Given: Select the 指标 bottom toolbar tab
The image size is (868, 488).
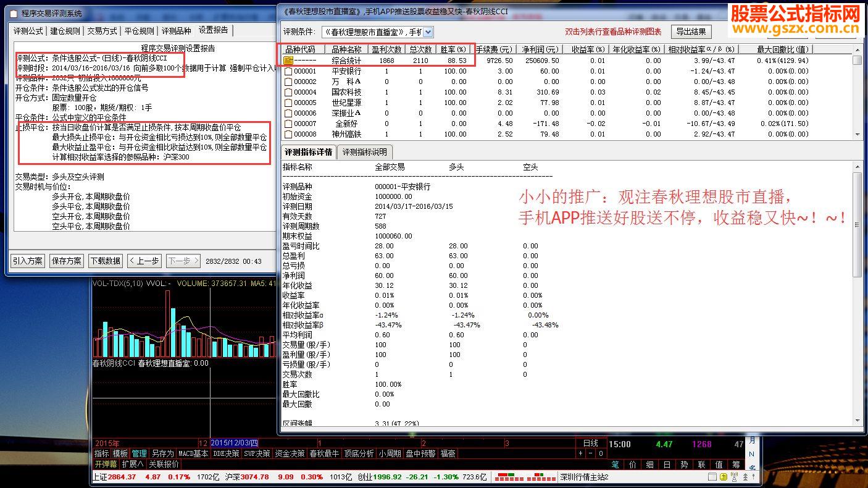Looking at the screenshot, I should [x=101, y=453].
